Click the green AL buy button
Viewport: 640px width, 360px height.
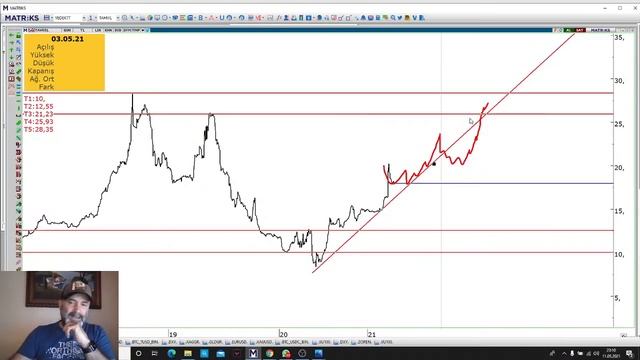point(569,30)
